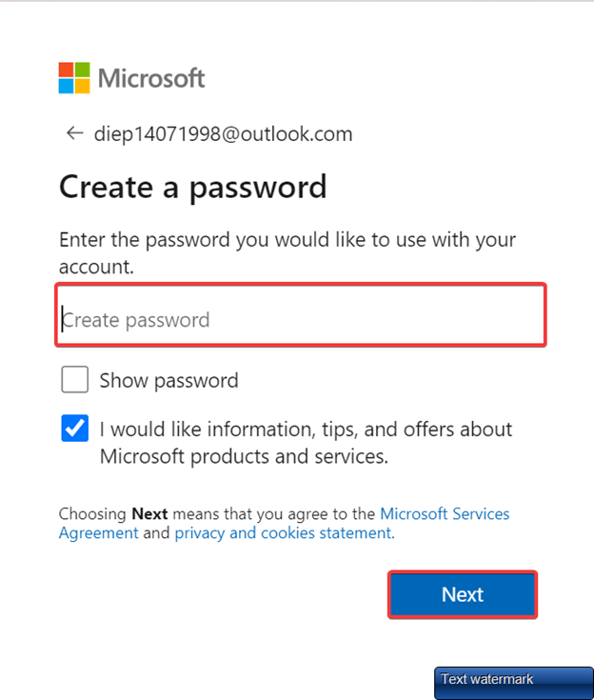Open the Microsoft Services Agreement link
Viewport: 594px width, 700px height.
tap(445, 513)
